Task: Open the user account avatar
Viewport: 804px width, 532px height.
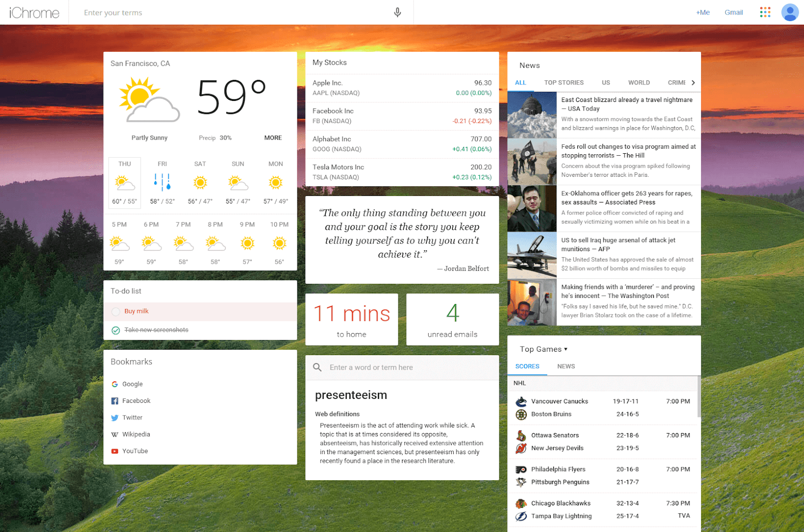Action: 790,13
